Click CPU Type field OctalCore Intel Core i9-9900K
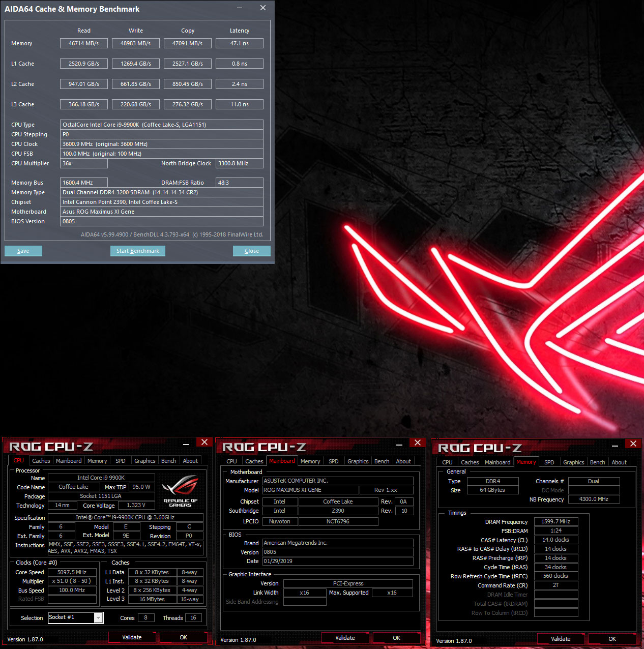The width and height of the screenshot is (644, 649). [162, 125]
